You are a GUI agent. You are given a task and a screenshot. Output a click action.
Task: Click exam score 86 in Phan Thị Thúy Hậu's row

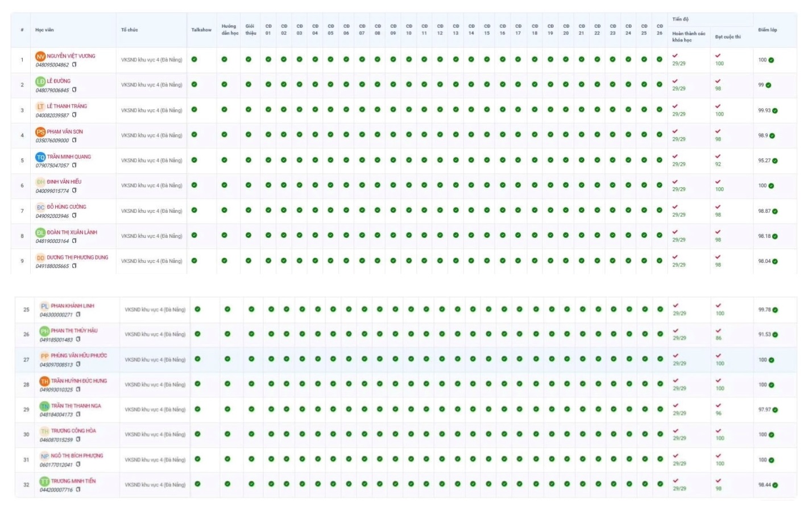point(719,339)
